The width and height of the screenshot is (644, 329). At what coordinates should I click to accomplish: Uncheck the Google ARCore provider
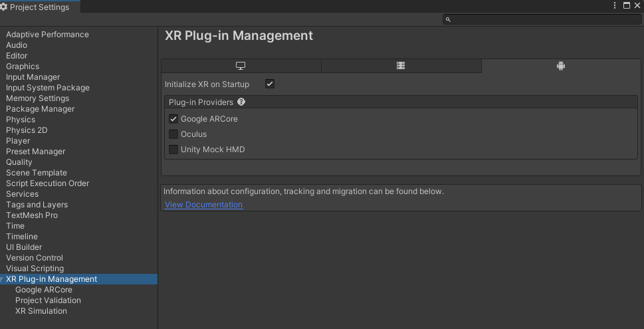[x=173, y=119]
